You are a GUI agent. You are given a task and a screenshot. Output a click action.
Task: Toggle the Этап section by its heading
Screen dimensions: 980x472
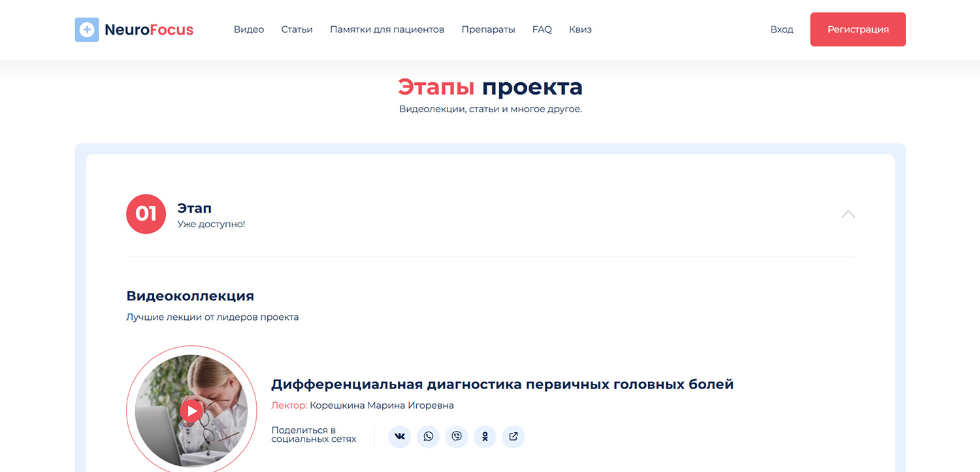point(195,208)
